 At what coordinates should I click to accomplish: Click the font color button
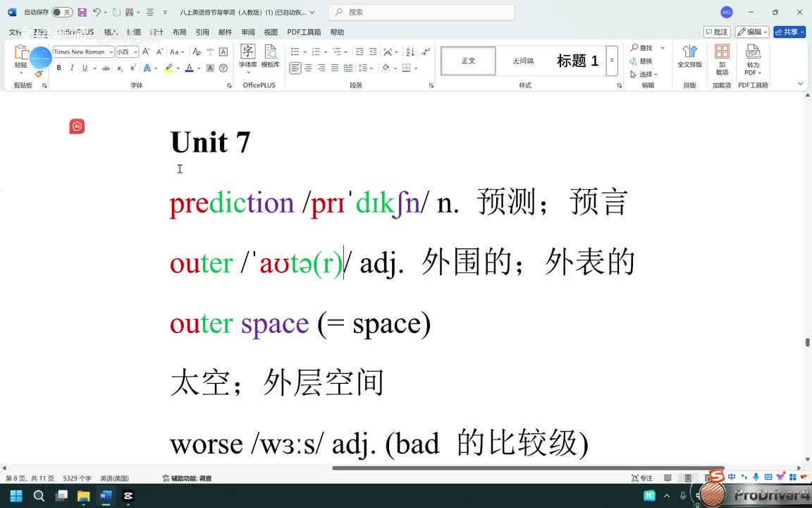coord(190,68)
